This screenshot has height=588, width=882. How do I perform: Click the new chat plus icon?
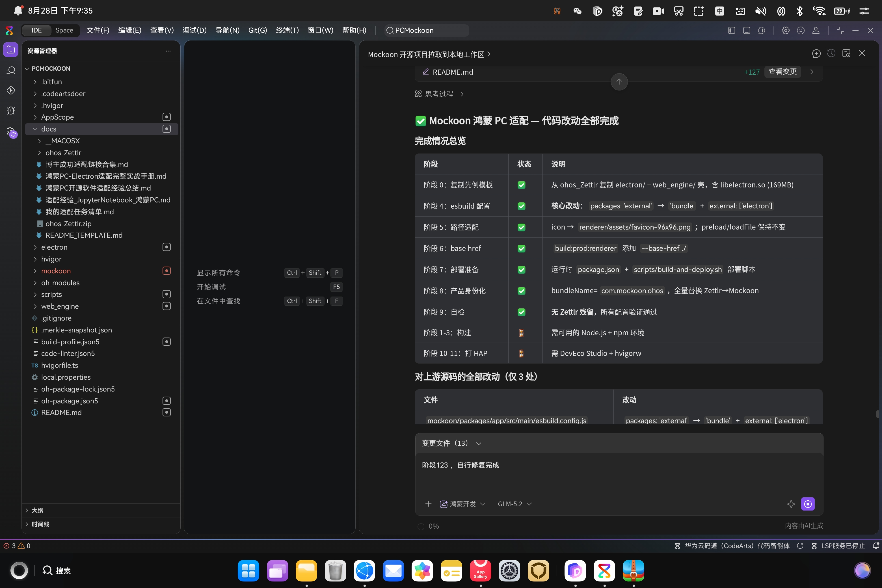pyautogui.click(x=816, y=54)
